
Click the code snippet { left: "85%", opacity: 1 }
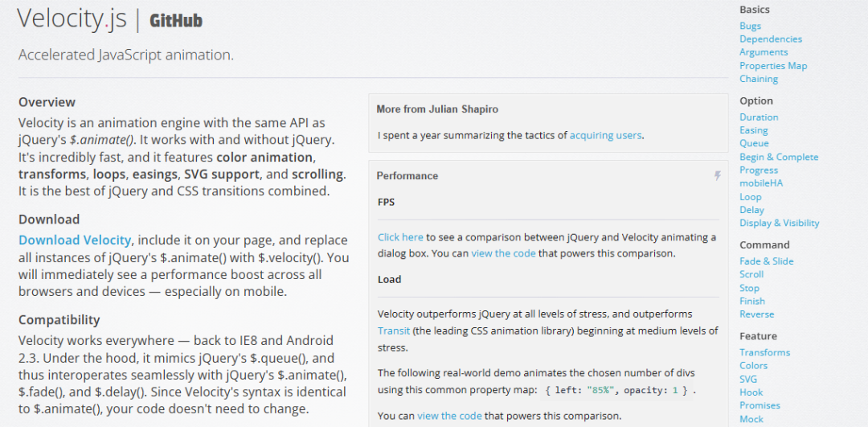pos(616,391)
